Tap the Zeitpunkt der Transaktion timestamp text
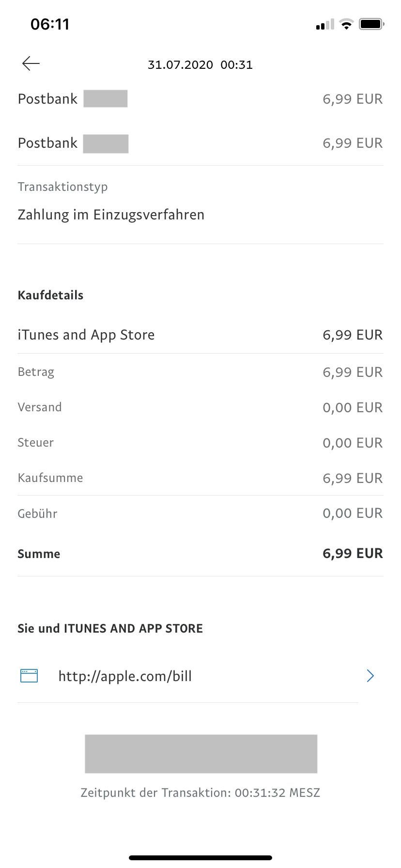Viewport: 401px width, 868px height. click(x=200, y=793)
